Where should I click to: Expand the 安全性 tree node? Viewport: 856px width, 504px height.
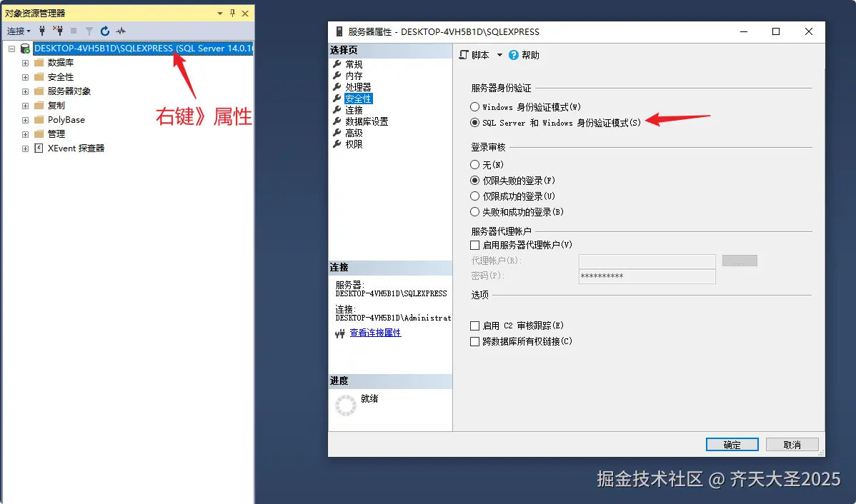(x=25, y=77)
